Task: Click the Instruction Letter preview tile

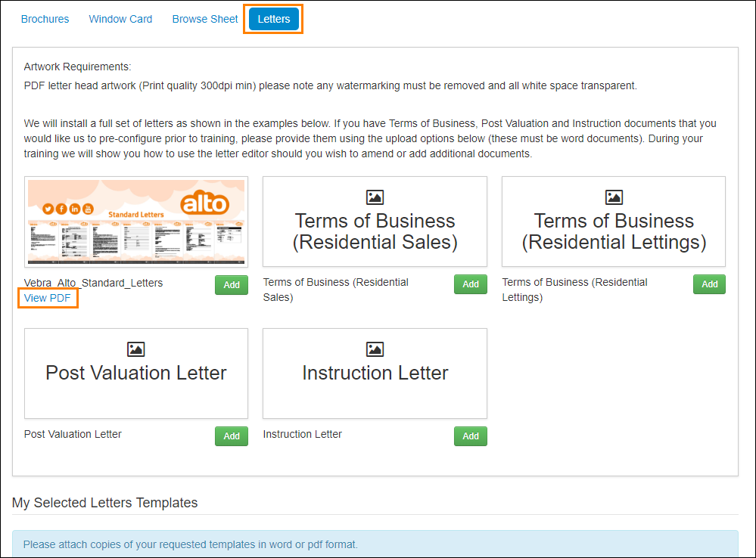Action: coord(375,374)
